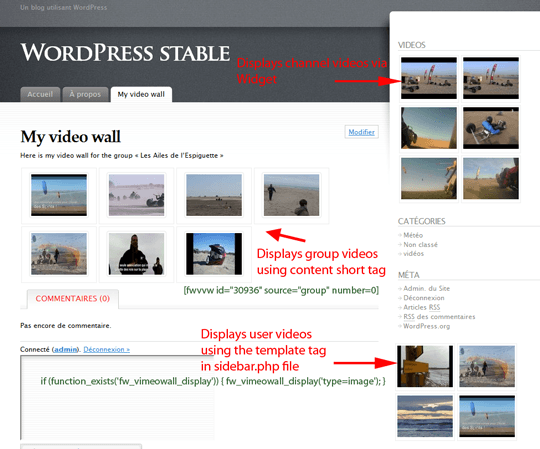Focus the comment text area
Screen dimensions: 540x449
[x=117, y=398]
